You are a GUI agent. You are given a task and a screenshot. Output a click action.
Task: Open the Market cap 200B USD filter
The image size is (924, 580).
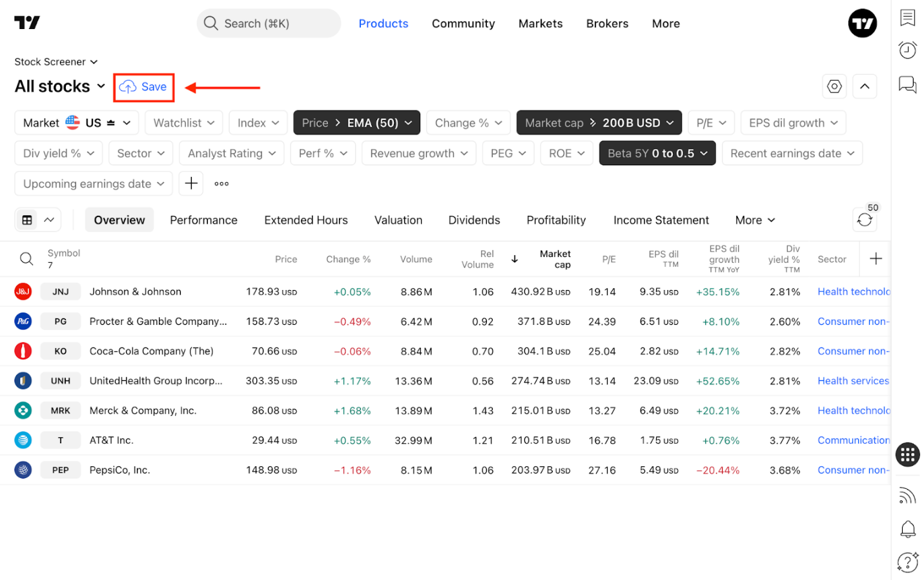pyautogui.click(x=599, y=123)
